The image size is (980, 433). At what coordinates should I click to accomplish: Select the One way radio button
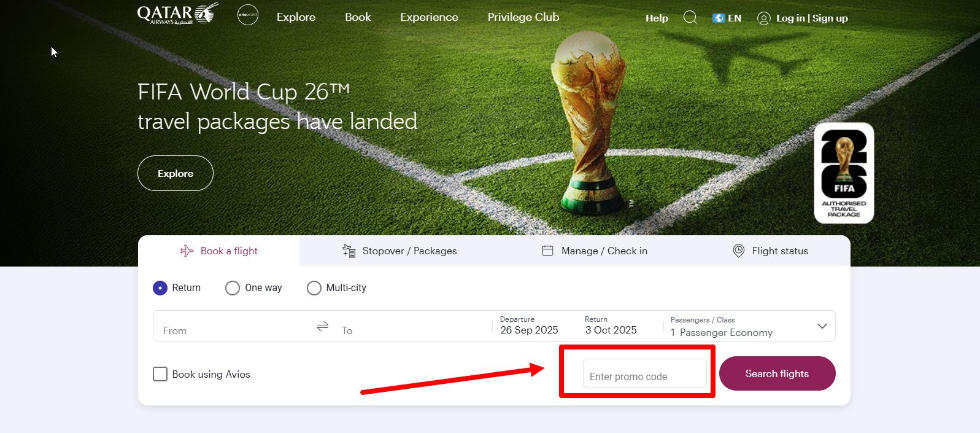pos(233,288)
